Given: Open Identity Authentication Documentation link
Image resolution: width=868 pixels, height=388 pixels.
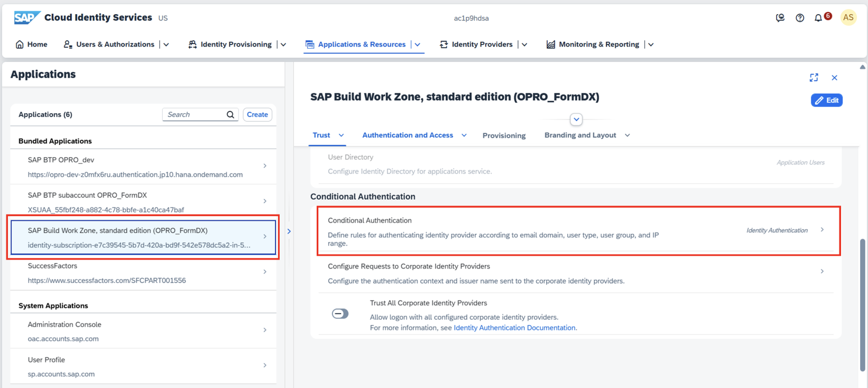Looking at the screenshot, I should [x=514, y=328].
